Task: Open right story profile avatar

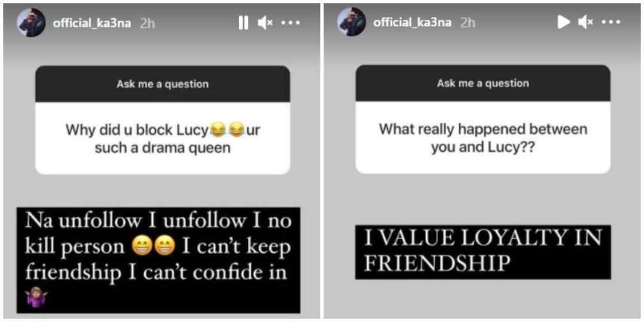Action: tap(351, 22)
